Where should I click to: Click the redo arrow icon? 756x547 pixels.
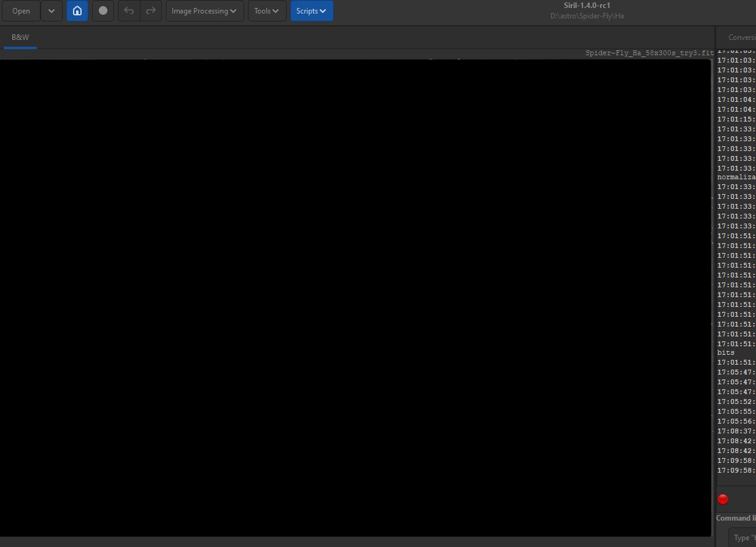[x=150, y=11]
